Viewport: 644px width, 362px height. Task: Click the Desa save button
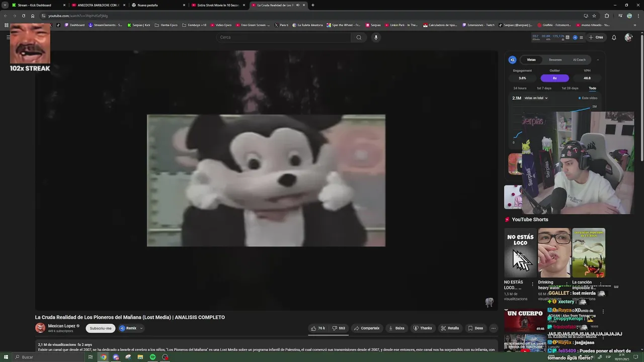[475, 328]
